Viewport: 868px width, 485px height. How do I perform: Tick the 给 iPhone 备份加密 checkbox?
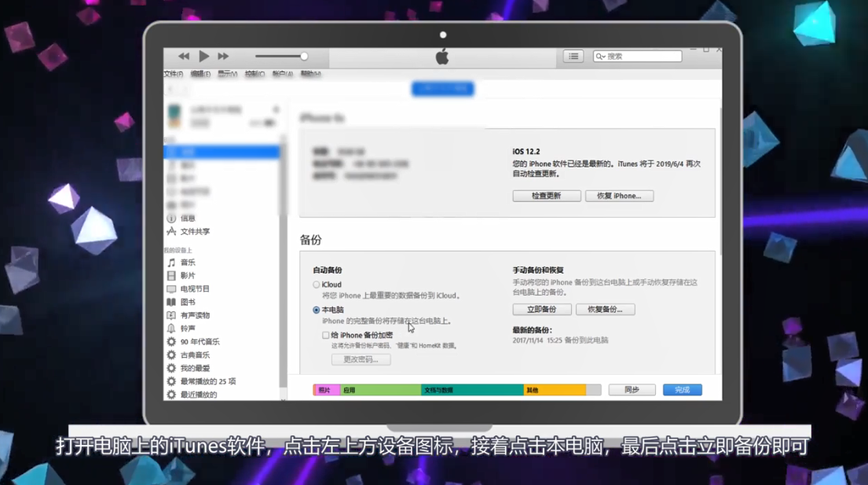325,335
